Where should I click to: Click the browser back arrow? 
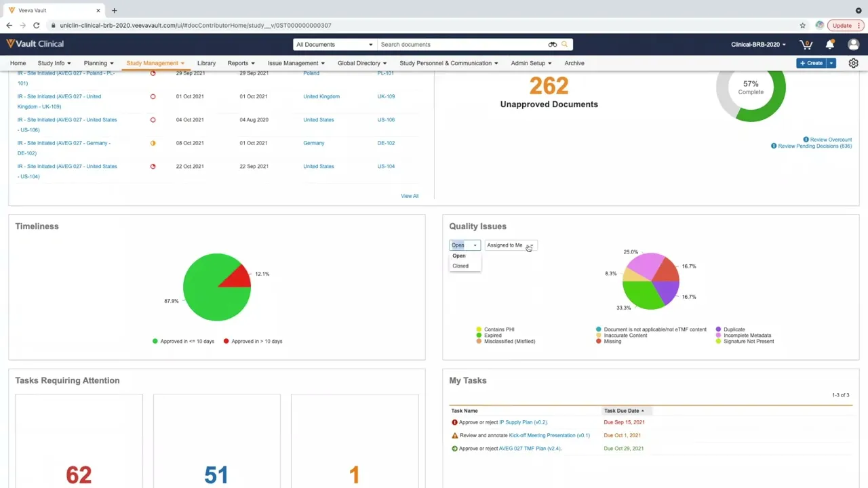pyautogui.click(x=9, y=25)
